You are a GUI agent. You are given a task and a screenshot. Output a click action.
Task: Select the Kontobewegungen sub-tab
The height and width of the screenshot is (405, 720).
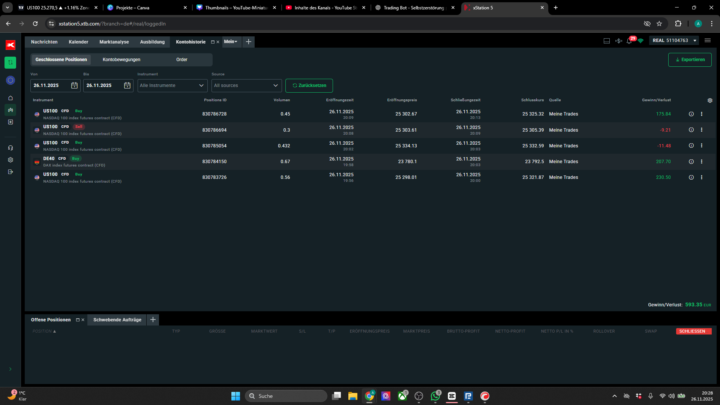tap(121, 60)
